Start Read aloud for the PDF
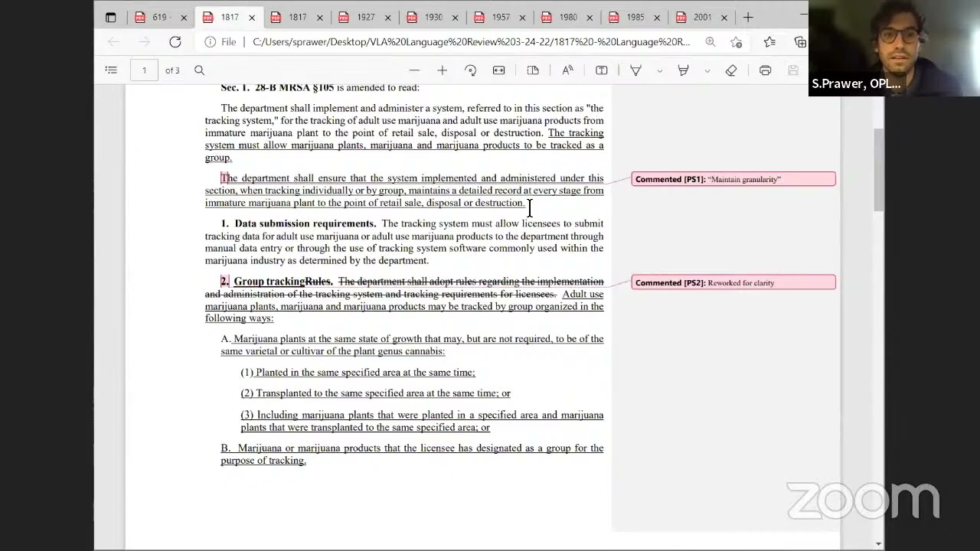Viewport: 980px width, 551px height. tap(567, 70)
